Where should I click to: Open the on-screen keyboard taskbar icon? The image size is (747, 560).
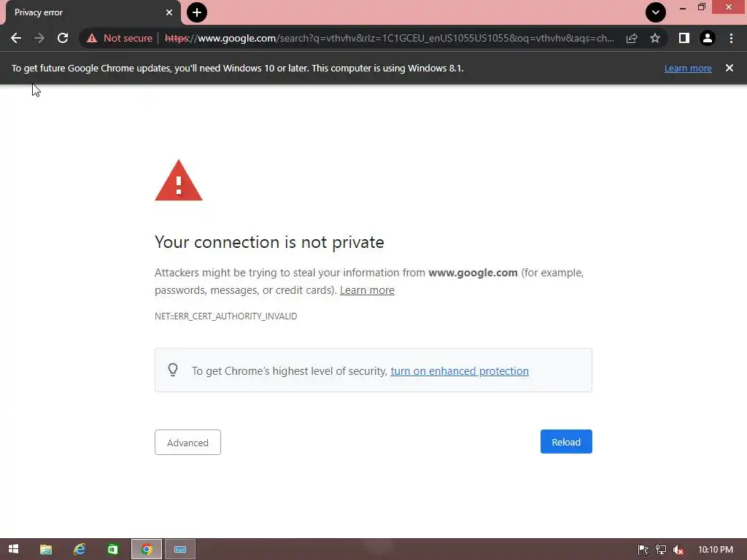[180, 549]
